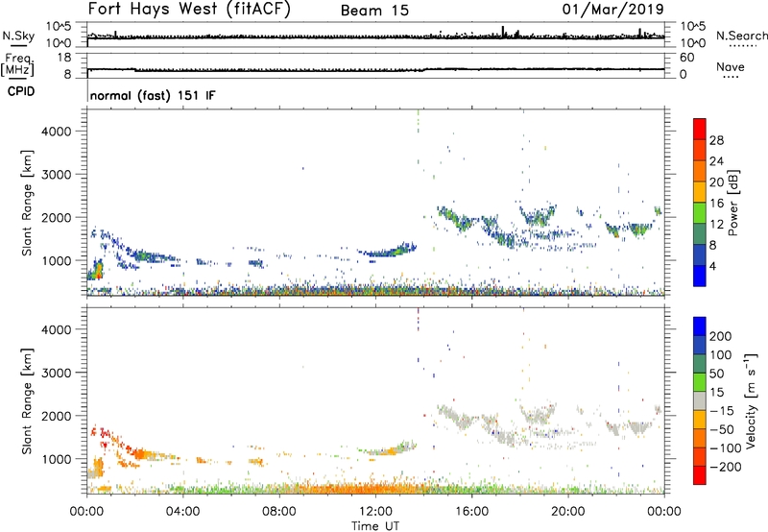Click the "60" Nave axis value
The image size is (768, 532).
pyautogui.click(x=686, y=58)
